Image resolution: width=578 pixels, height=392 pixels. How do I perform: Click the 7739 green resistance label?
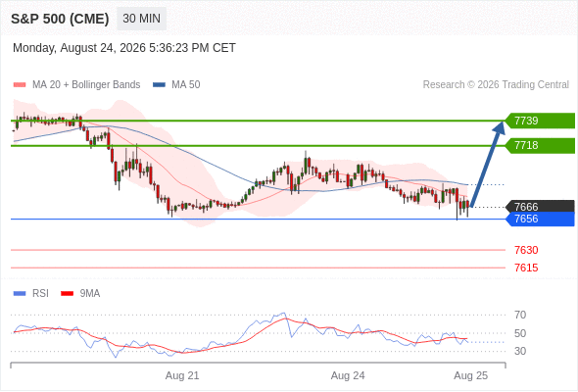[540, 121]
